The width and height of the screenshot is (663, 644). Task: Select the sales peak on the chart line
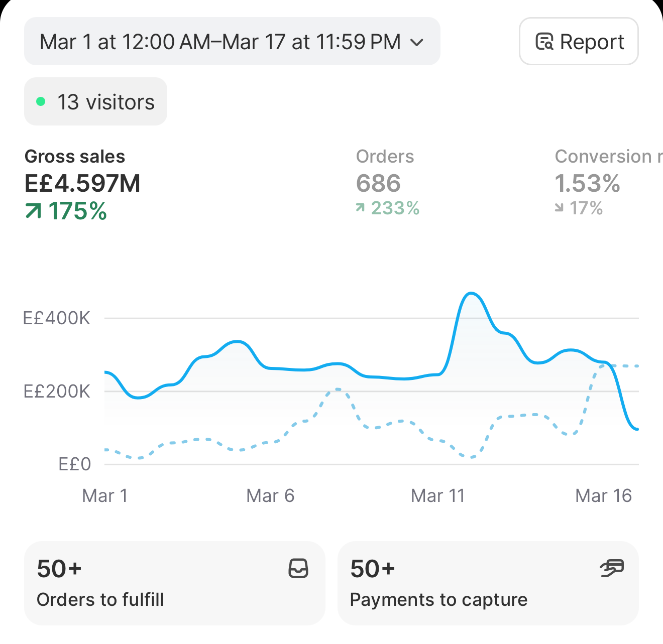pyautogui.click(x=471, y=293)
